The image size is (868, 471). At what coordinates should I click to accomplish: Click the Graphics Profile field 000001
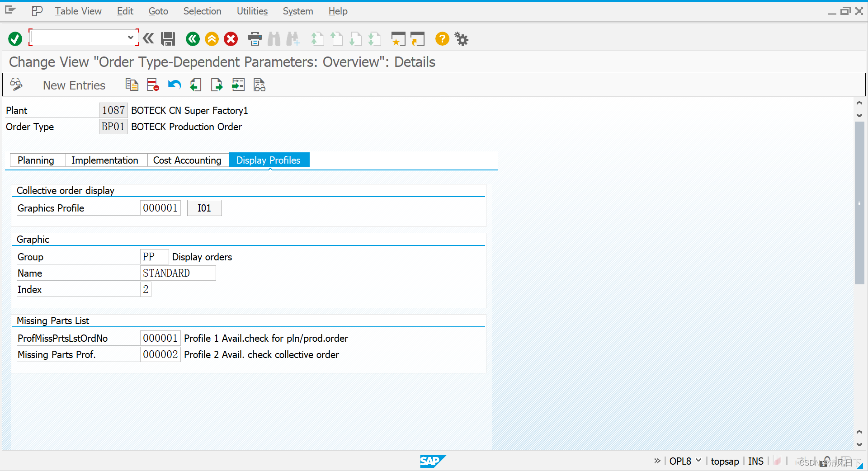pyautogui.click(x=160, y=208)
